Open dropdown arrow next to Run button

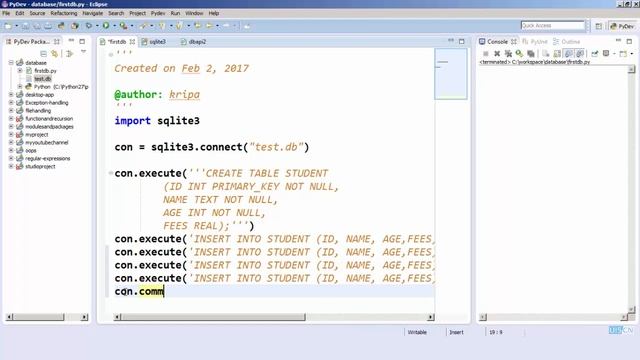click(x=114, y=26)
